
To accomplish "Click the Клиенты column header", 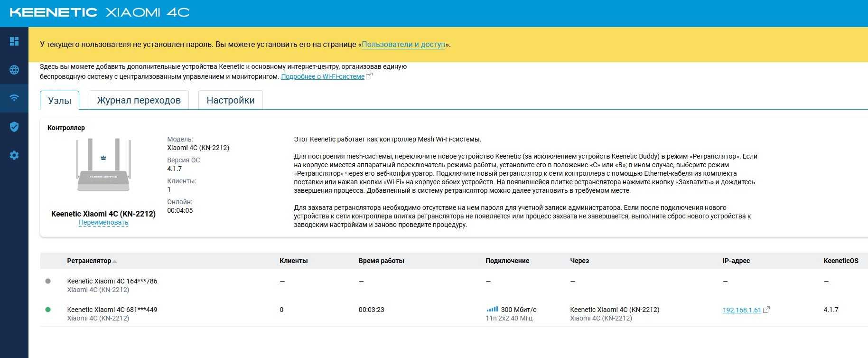I will pos(294,261).
